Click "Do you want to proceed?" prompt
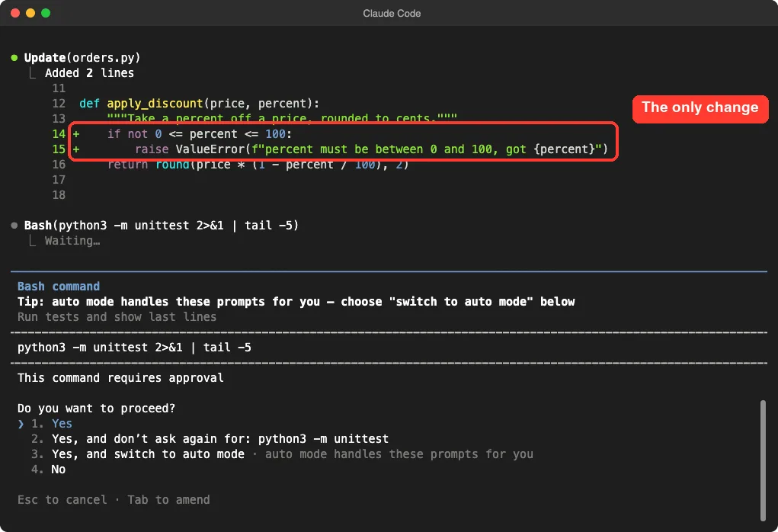This screenshot has height=532, width=778. [x=96, y=409]
